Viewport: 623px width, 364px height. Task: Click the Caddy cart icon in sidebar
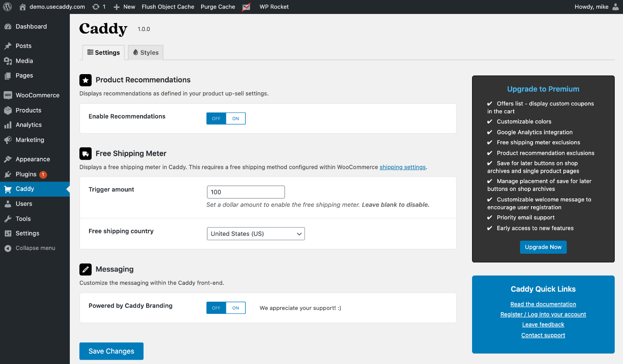(x=8, y=189)
